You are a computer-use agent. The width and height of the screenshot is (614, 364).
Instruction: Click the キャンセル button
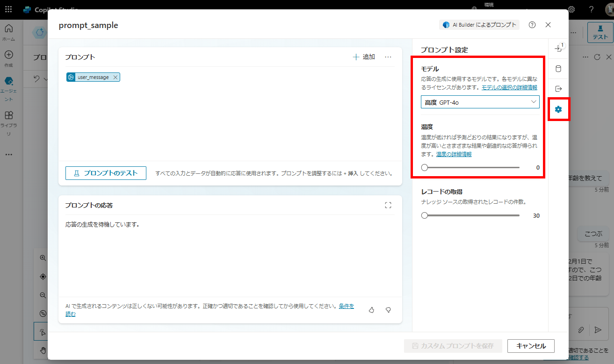531,346
